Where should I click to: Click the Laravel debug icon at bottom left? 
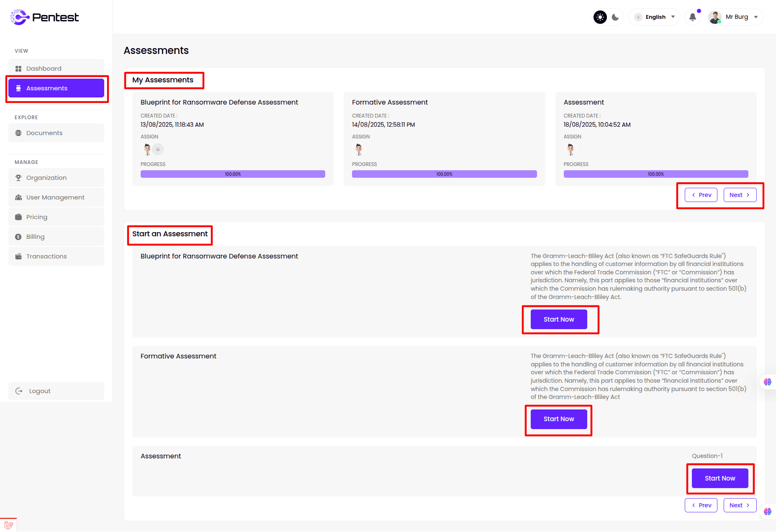point(8,524)
